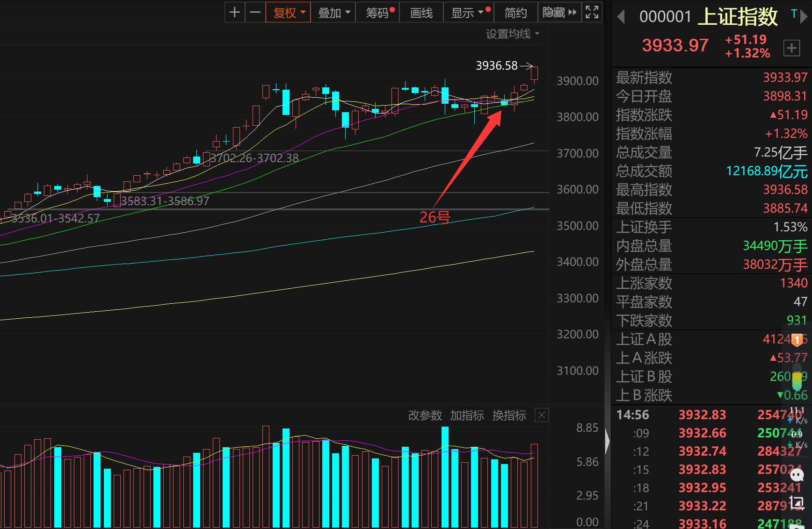812x529 pixels.
Task: Click the cyan T marker beside 上证指数
Action: pos(794,14)
